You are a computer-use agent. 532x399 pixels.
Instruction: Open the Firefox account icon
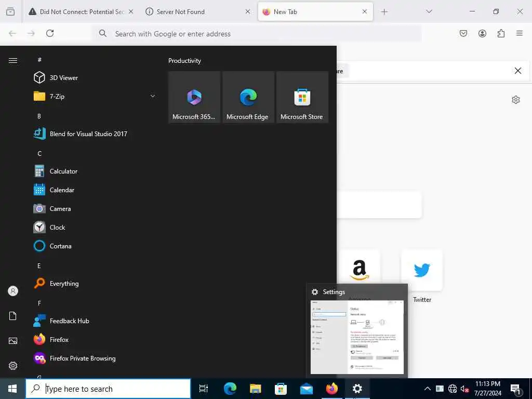point(482,33)
